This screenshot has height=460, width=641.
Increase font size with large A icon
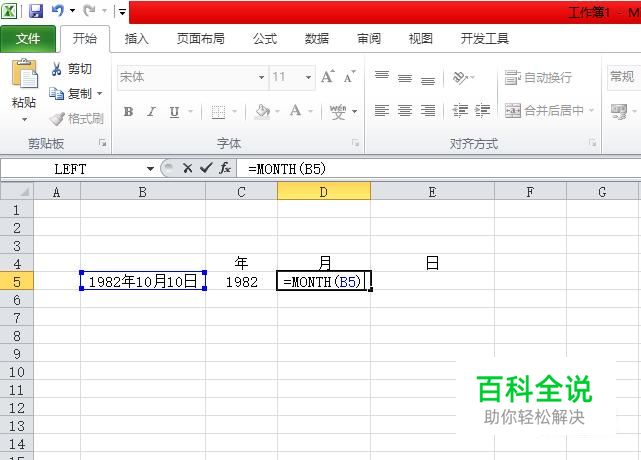[327, 76]
